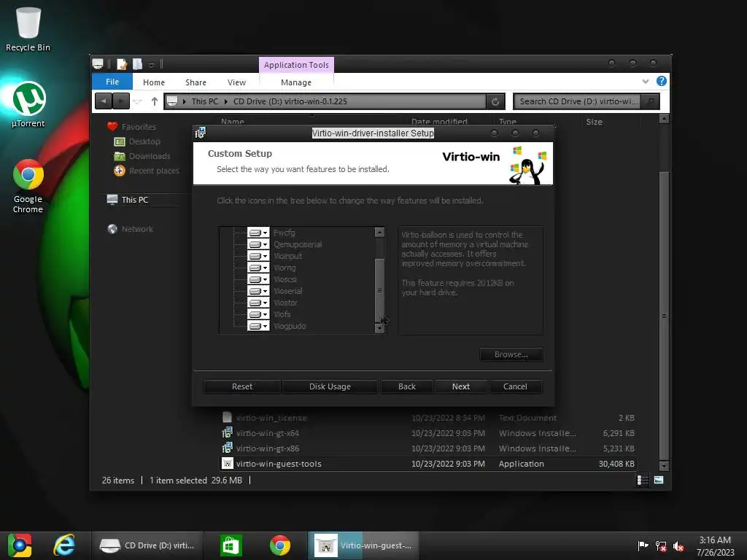The width and height of the screenshot is (747, 560).
Task: Expand the ribbon with the chevron
Action: pos(646,82)
